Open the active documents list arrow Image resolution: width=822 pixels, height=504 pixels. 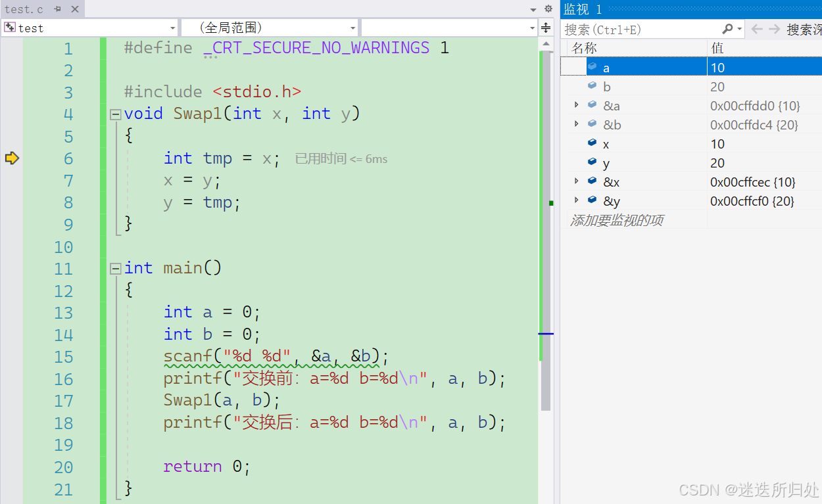(533, 10)
